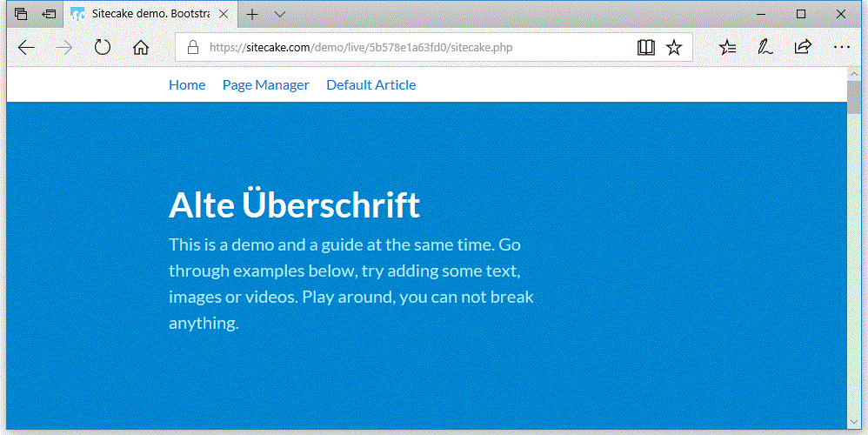This screenshot has width=868, height=435.
Task: Click Add notes pen icon
Action: (765, 47)
